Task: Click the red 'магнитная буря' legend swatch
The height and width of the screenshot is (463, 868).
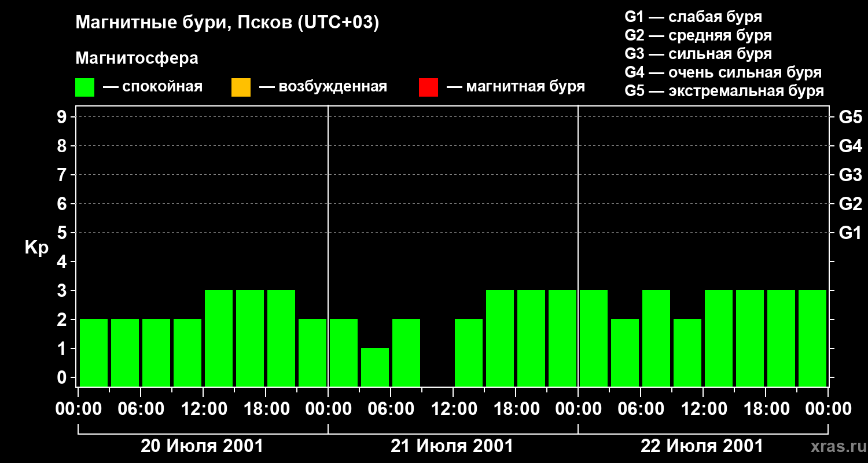Action: pos(428,87)
